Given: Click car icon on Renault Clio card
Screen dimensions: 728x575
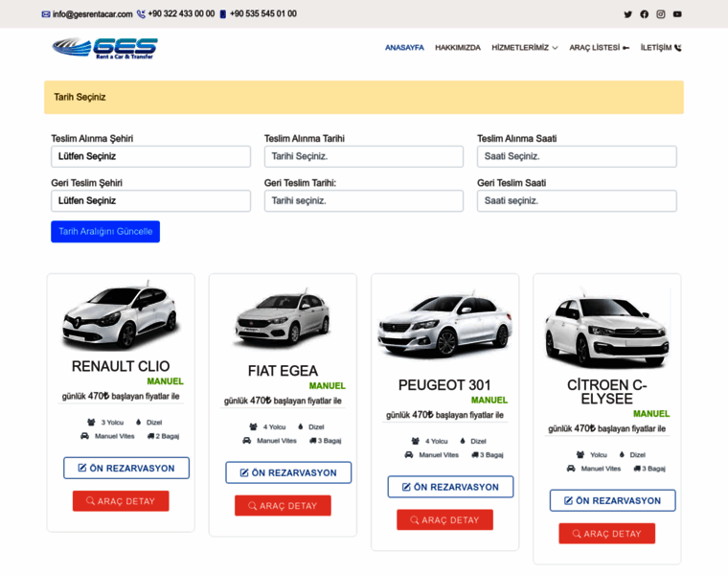Looking at the screenshot, I should tap(84, 436).
